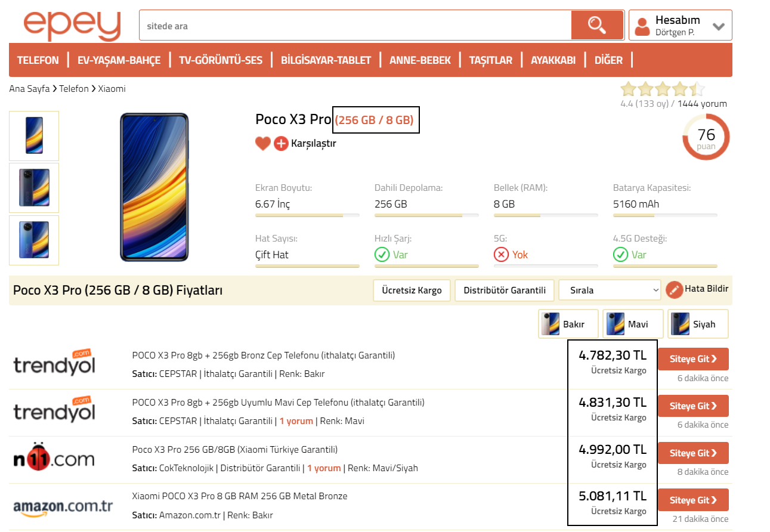Open the 1444 yorum reviews link
This screenshot has width=770, height=532.
(702, 104)
